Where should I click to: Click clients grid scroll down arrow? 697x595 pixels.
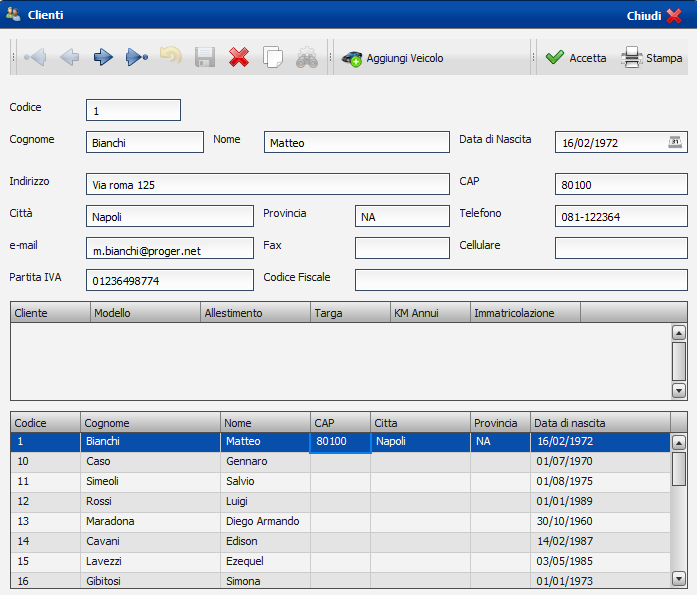click(x=679, y=578)
